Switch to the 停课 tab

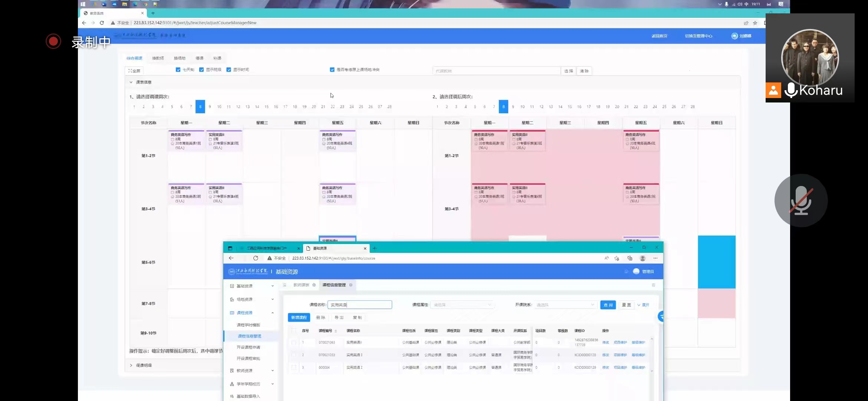point(200,58)
